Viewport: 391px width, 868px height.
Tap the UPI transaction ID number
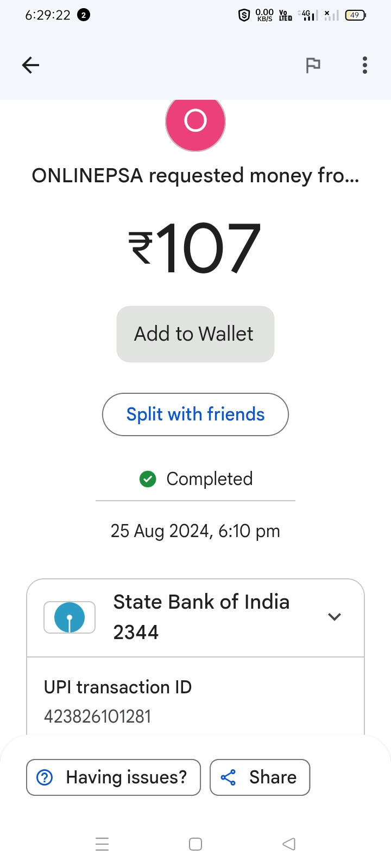point(98,717)
